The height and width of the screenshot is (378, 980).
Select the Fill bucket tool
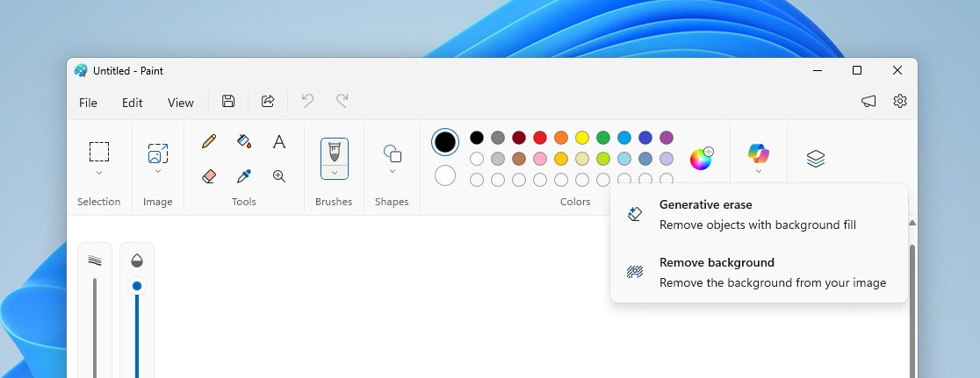244,141
